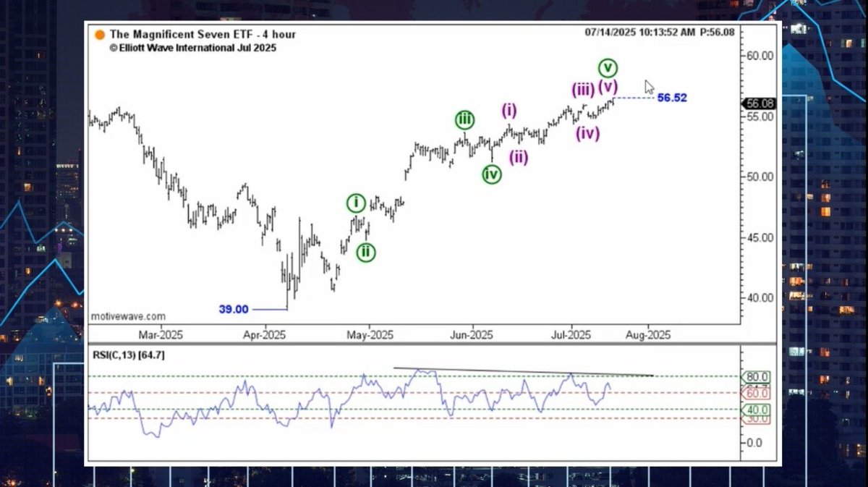Select the green circled wave iii label
Screen dimensions: 868x487
(464, 121)
